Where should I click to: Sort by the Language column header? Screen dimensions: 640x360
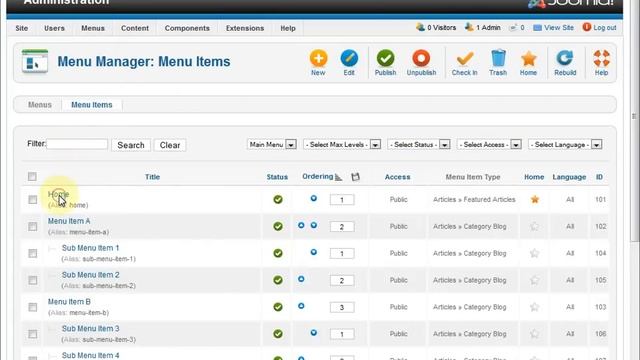pos(569,177)
